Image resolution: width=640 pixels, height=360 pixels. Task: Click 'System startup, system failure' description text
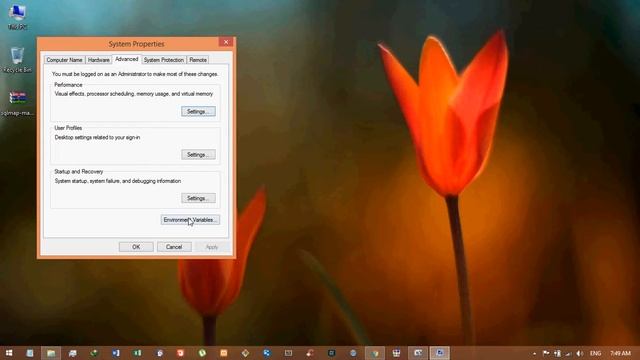click(118, 181)
